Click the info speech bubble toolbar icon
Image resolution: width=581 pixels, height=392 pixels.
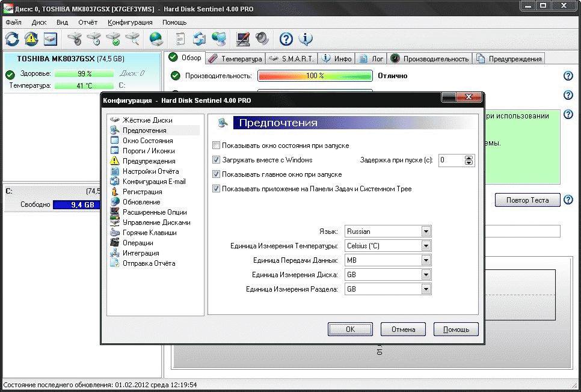tap(306, 39)
